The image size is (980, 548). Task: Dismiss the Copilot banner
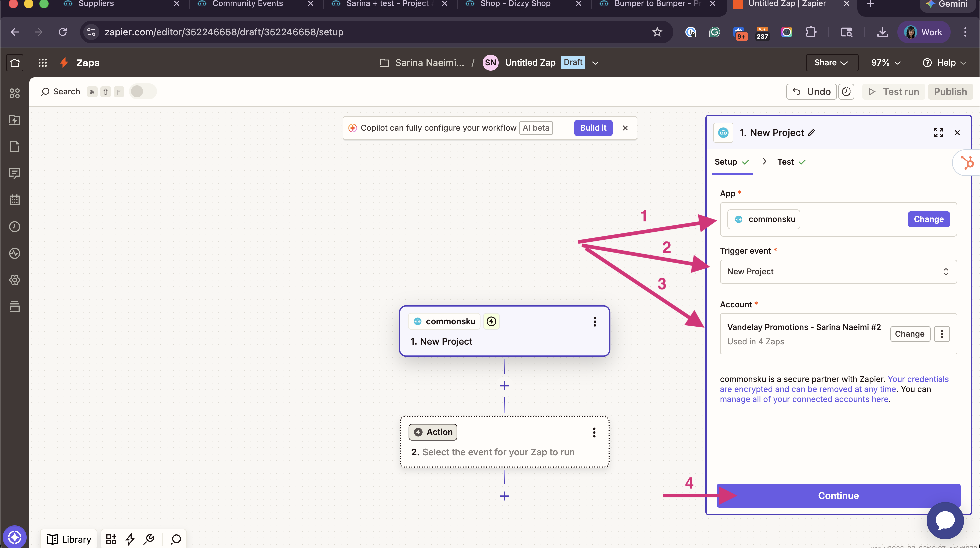click(x=625, y=128)
